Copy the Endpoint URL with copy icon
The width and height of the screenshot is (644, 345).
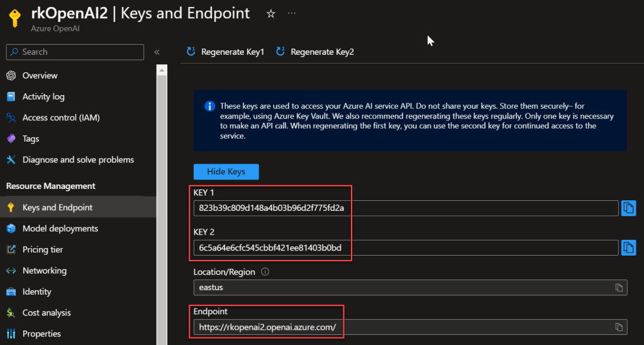[619, 327]
